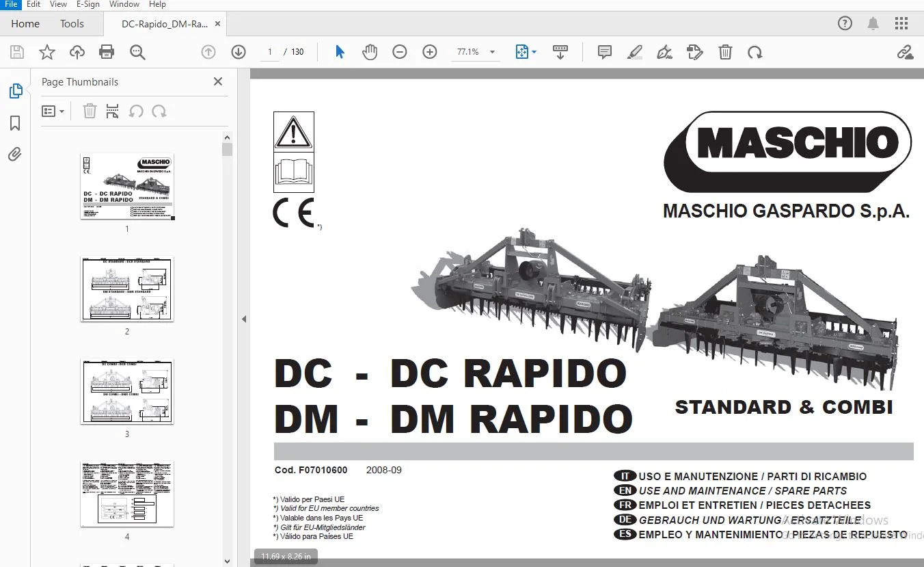Open the E-Sign menu

pos(87,4)
